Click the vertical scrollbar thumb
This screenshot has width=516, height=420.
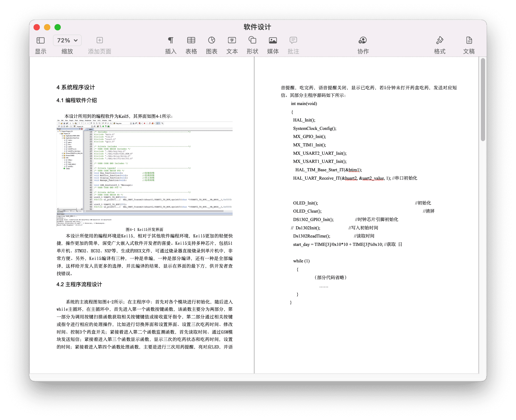click(483, 100)
